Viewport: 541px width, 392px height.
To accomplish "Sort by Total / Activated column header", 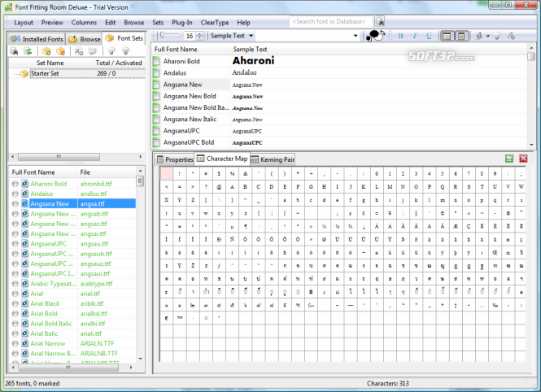I will click(119, 63).
